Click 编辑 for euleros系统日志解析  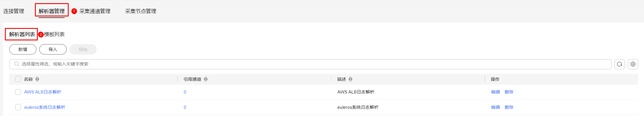pyautogui.click(x=495, y=107)
